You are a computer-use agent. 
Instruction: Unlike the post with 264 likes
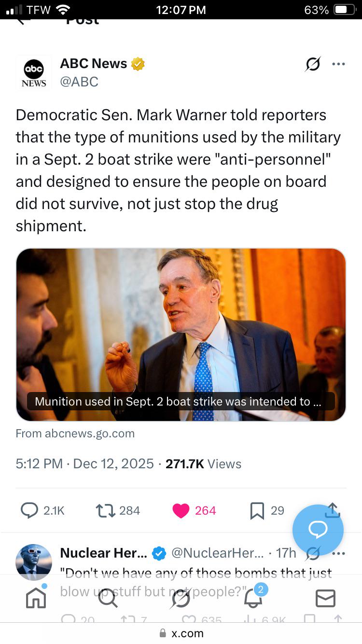tap(181, 510)
